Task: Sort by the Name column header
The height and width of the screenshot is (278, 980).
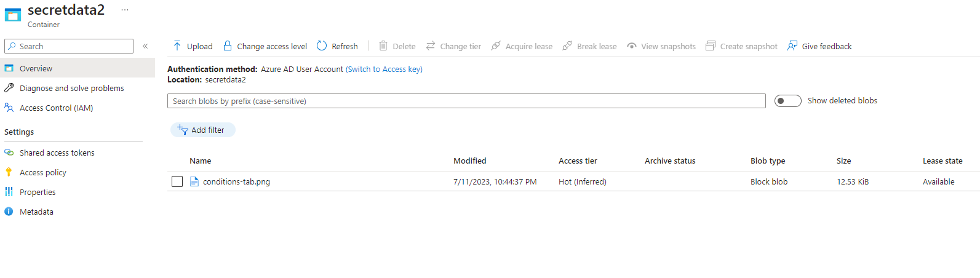Action: [201, 161]
